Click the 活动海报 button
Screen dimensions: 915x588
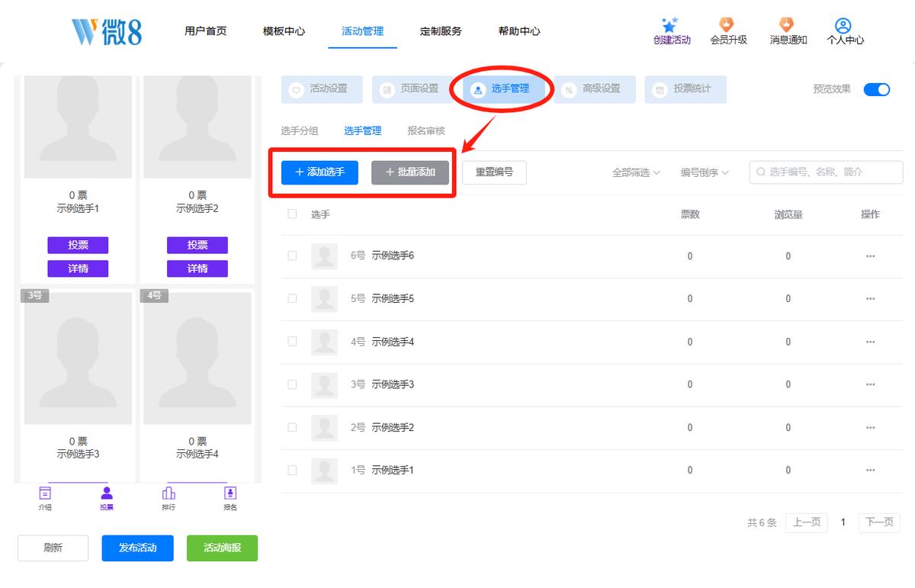222,548
